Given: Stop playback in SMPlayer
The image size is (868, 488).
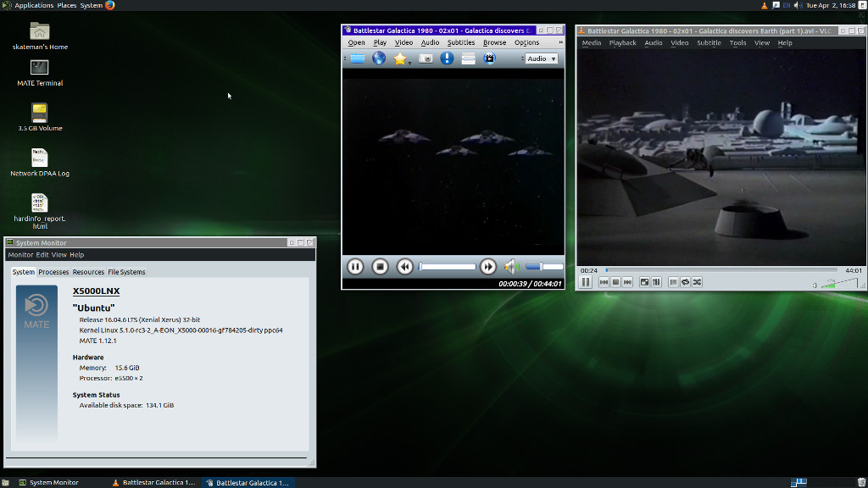Looking at the screenshot, I should pos(380,267).
